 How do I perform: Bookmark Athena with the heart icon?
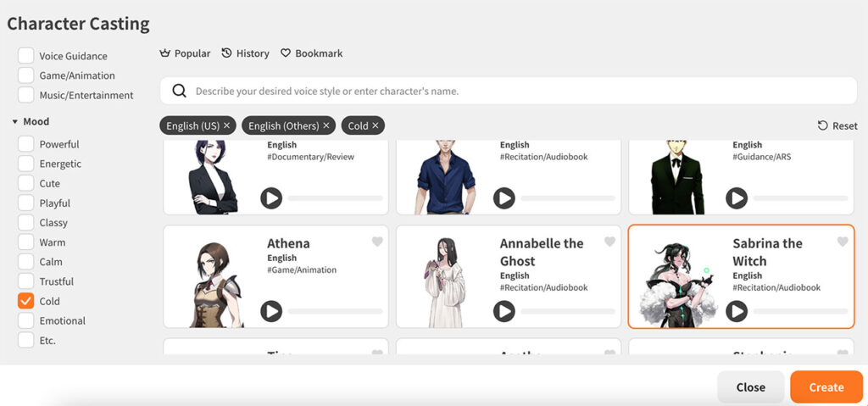click(377, 242)
